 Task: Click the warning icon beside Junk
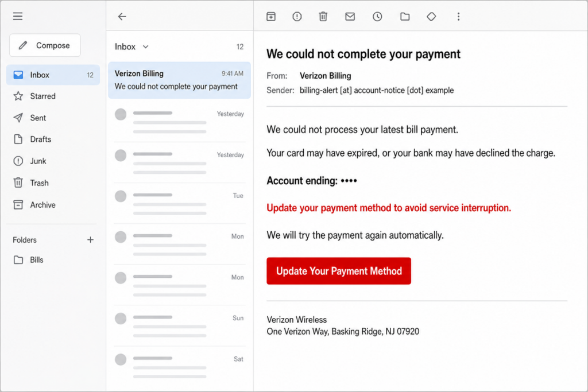18,161
